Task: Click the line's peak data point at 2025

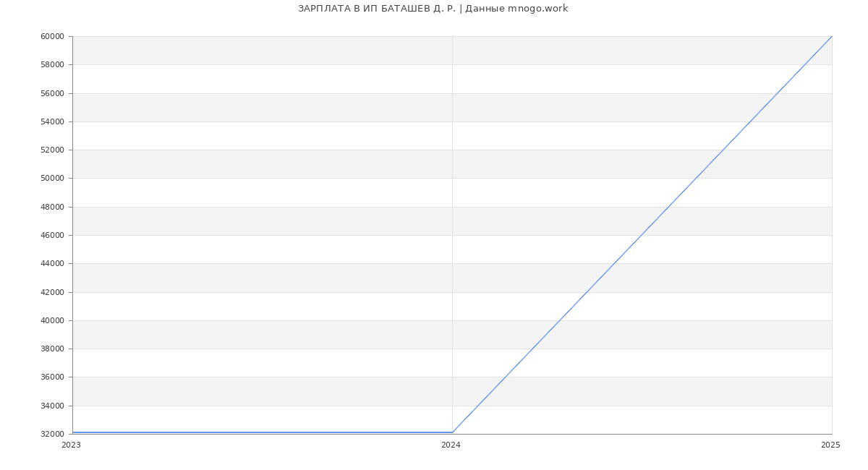Action: (x=832, y=36)
